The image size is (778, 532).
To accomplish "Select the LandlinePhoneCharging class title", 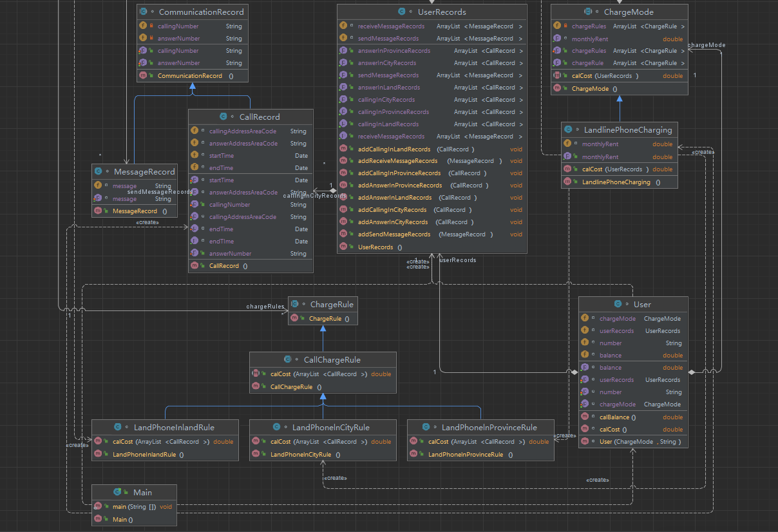I will pyautogui.click(x=628, y=129).
